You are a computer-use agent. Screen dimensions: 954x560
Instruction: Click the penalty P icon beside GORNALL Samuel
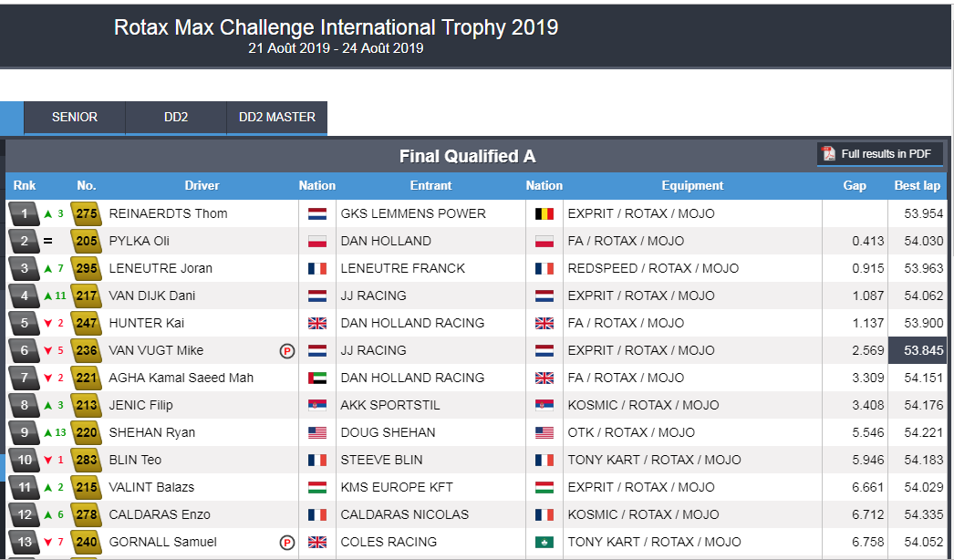coord(287,543)
